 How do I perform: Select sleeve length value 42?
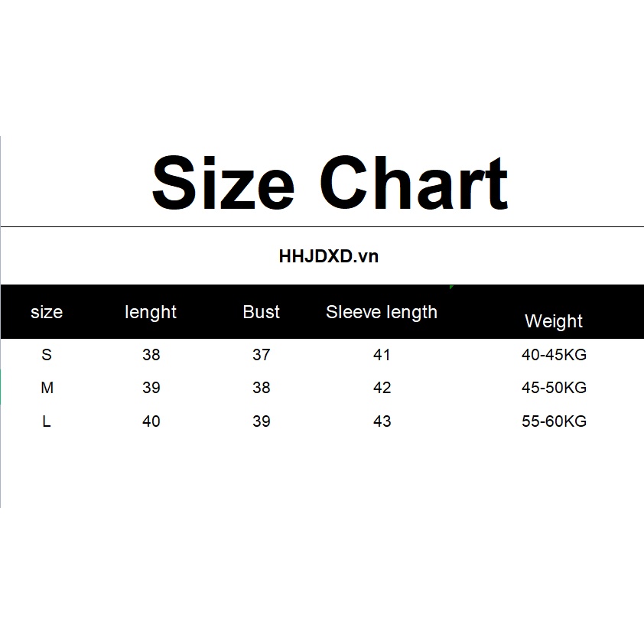pos(382,388)
